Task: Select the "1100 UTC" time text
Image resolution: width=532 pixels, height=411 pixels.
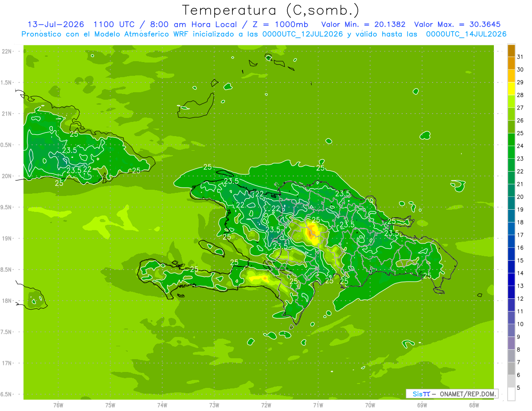Action: click(x=113, y=24)
